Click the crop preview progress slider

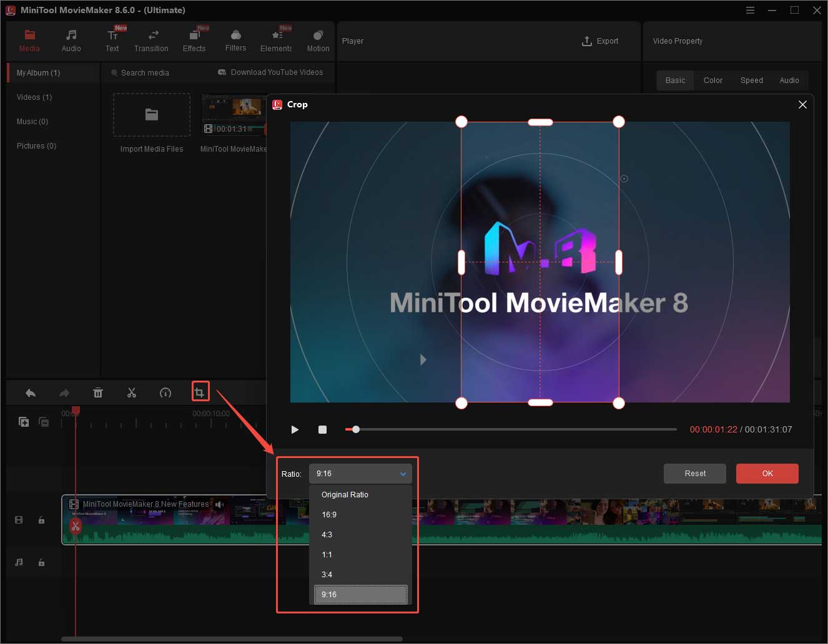(x=511, y=429)
